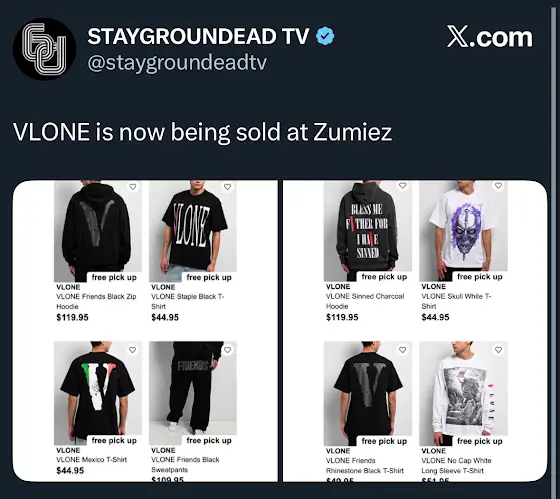Open the STAYGROUNDEAD TV account name

click(198, 36)
